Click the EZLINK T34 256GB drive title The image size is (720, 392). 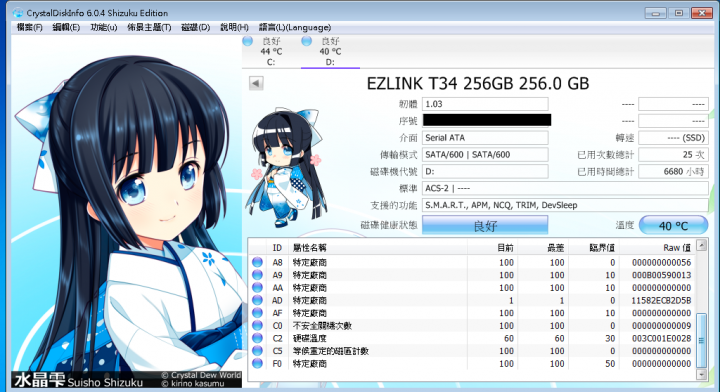coord(478,84)
